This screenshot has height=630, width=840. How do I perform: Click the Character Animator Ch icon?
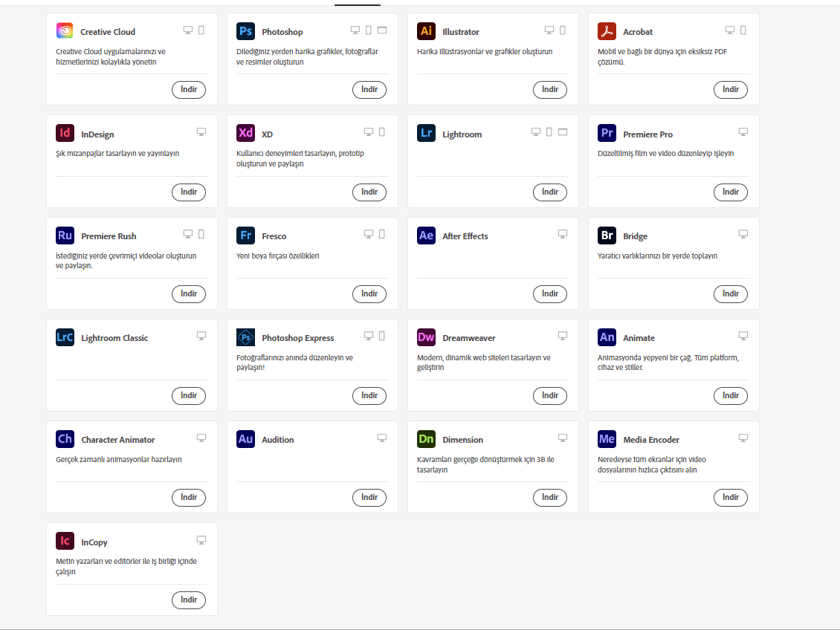pyautogui.click(x=65, y=439)
